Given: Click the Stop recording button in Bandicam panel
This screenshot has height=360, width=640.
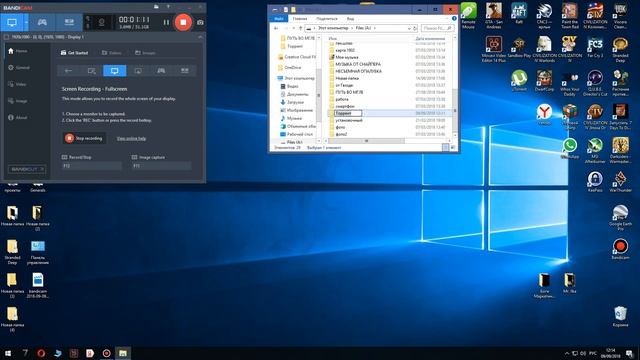Looking at the screenshot, I should point(84,138).
